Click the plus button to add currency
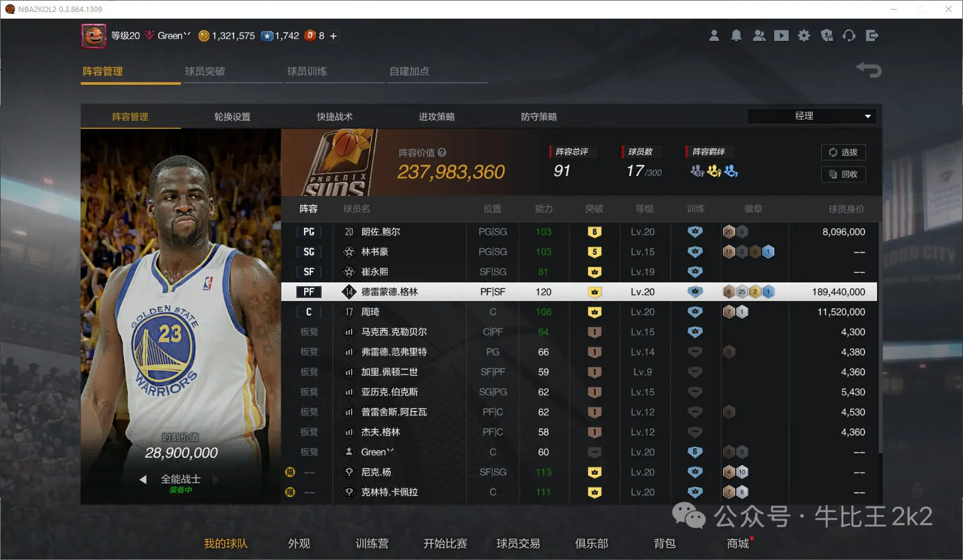This screenshot has height=560, width=963. click(x=333, y=36)
